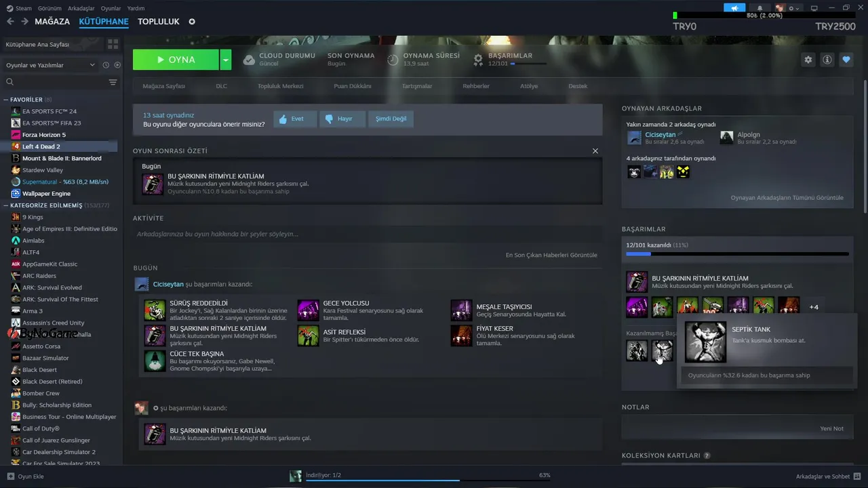This screenshot has width=868, height=488.
Task: Open the user account dropdown in title bar
Action: pyautogui.click(x=788, y=8)
